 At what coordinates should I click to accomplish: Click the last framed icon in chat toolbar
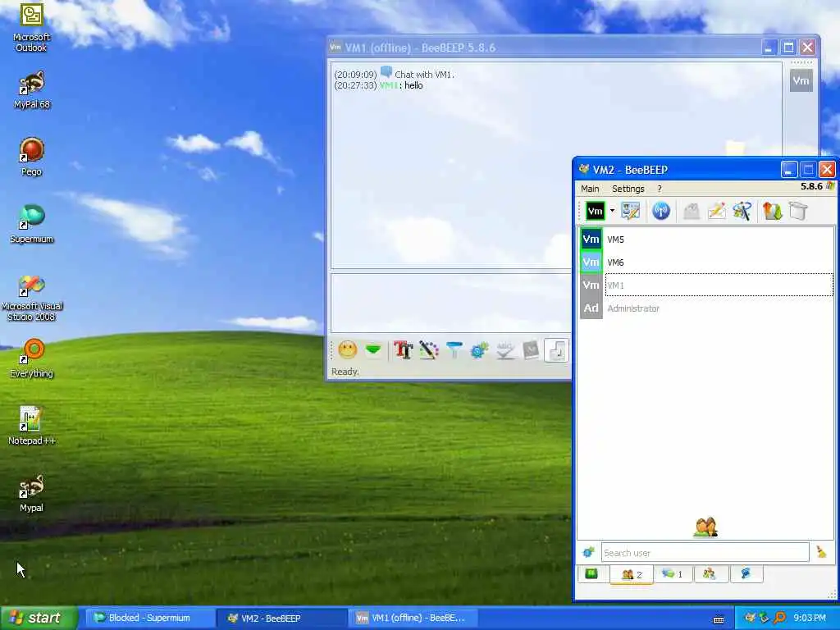(x=556, y=350)
